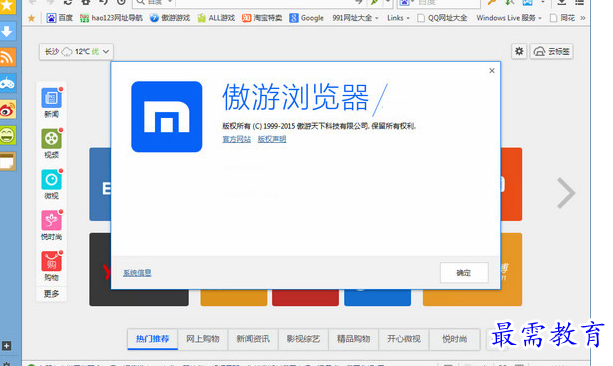
Task: Open the hao123网址导航 bookmark
Action: pos(111,18)
